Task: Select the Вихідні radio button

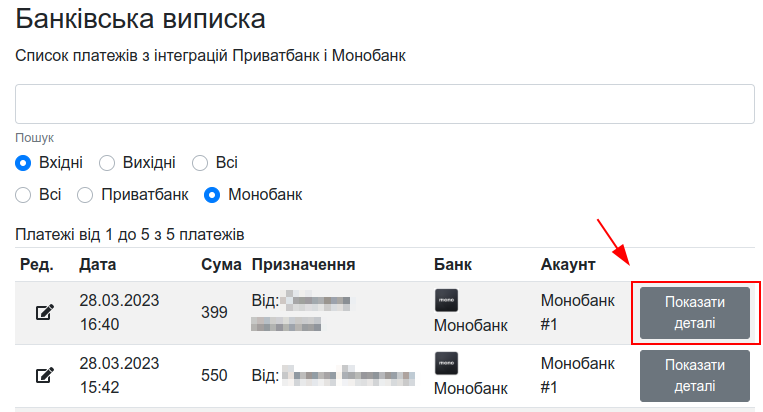Action: click(x=107, y=163)
